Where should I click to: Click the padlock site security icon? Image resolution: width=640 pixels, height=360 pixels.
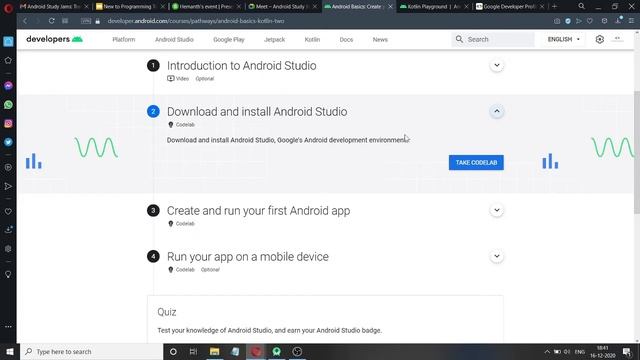click(98, 21)
